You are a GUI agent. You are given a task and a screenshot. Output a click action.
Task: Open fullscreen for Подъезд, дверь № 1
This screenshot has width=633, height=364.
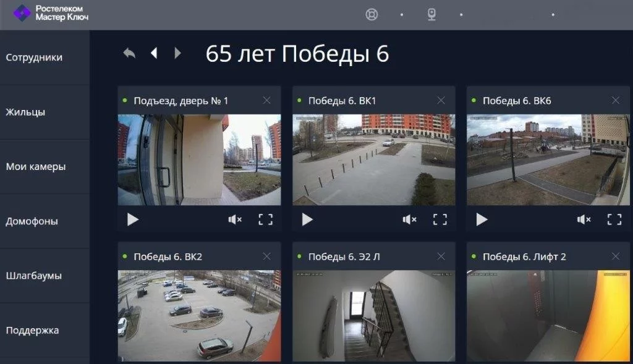(265, 219)
